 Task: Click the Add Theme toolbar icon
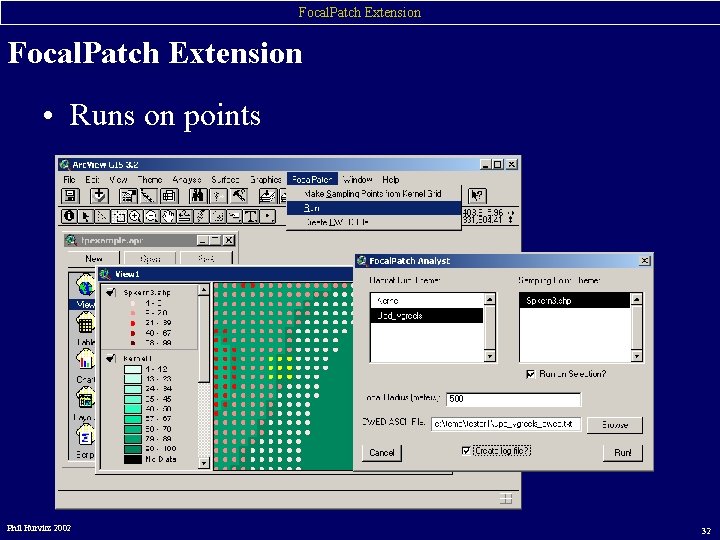[99, 196]
